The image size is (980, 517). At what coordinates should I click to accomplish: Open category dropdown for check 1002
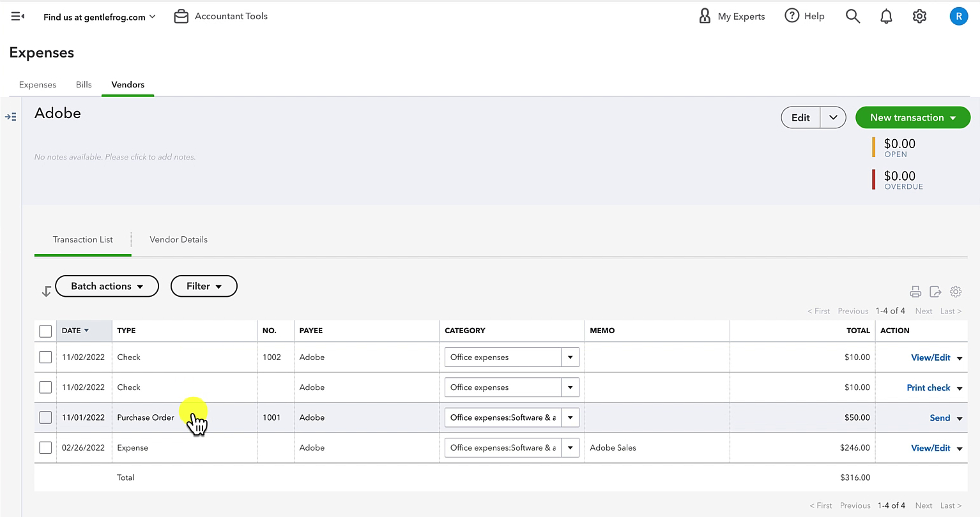570,357
